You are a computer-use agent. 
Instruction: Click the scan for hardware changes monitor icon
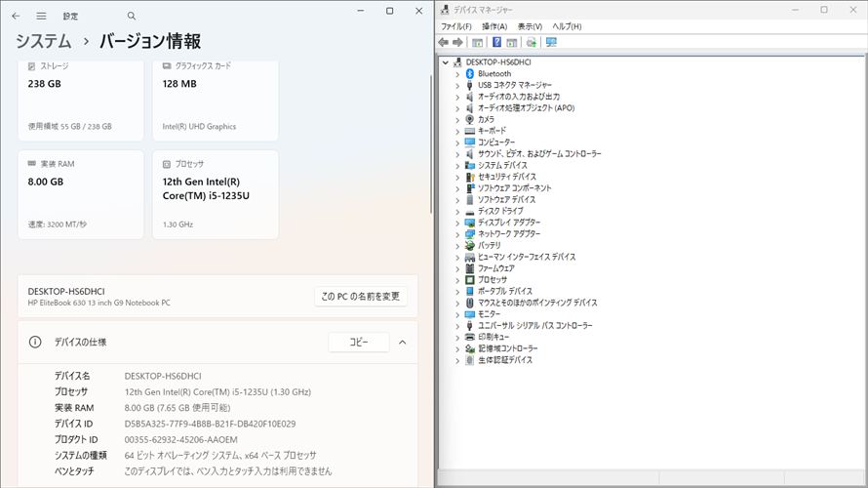point(551,43)
